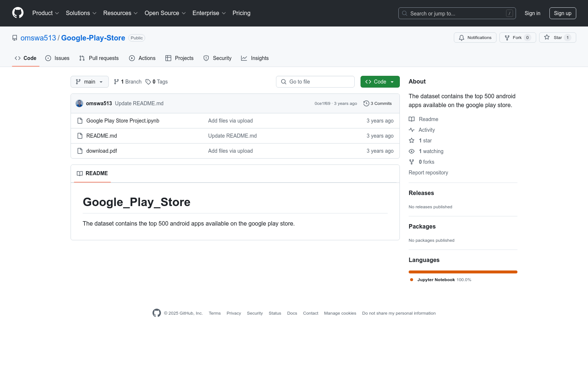Click the GitHub mark icon in footer
This screenshot has height=368, width=588.
[157, 313]
